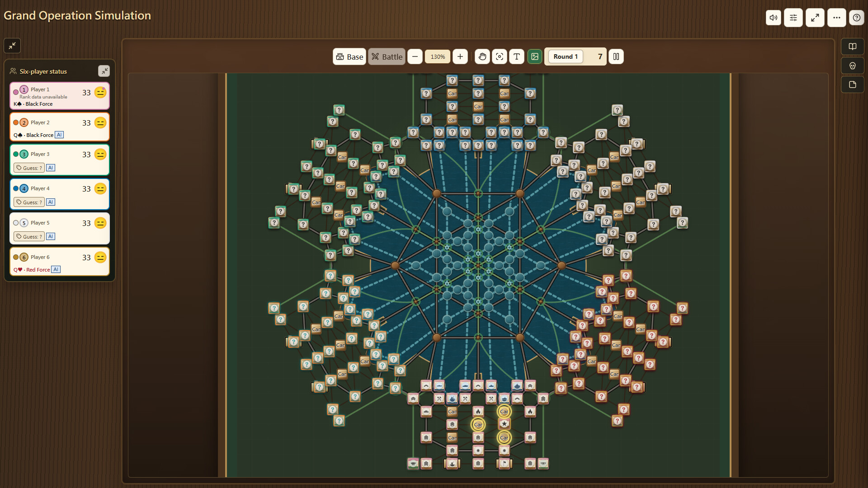This screenshot has width=868, height=488.
Task: Select the hand pan tool
Action: click(482, 56)
